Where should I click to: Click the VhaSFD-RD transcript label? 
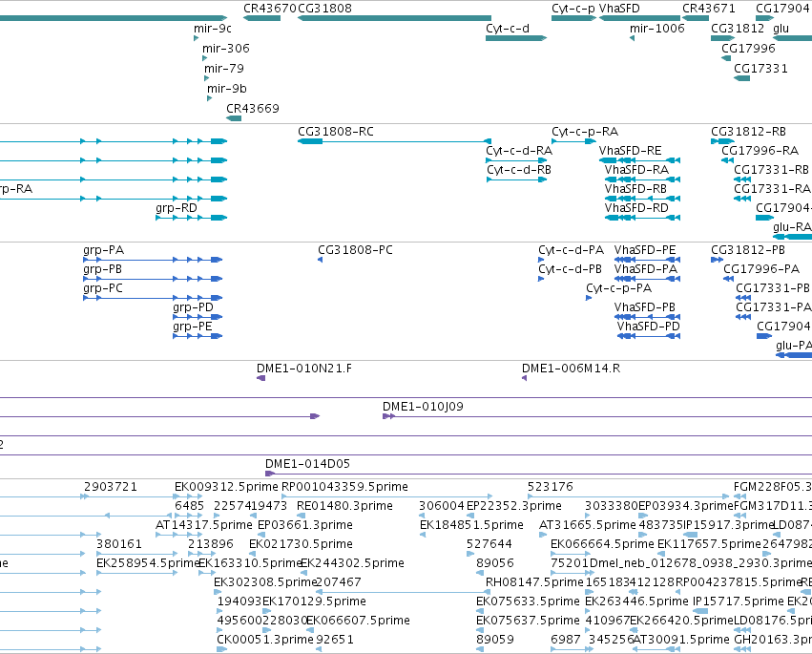click(636, 208)
